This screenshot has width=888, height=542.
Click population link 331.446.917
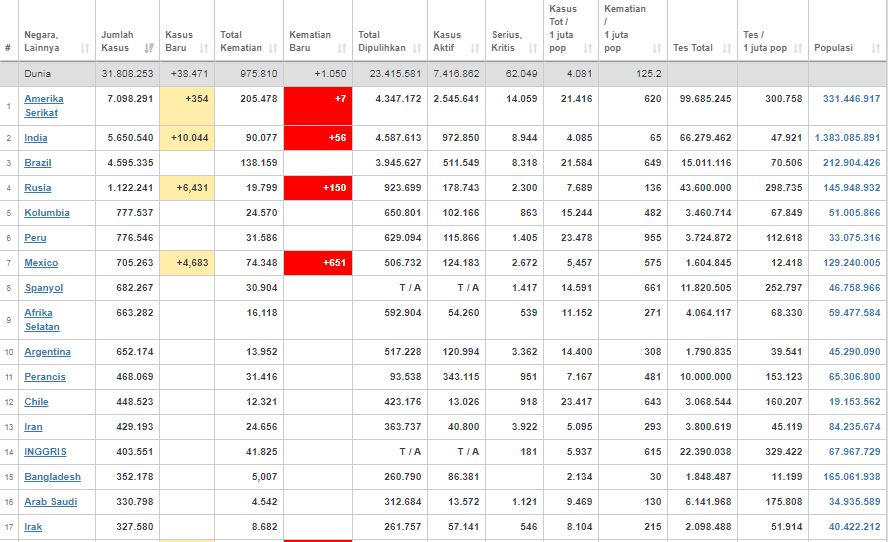pyautogui.click(x=851, y=99)
